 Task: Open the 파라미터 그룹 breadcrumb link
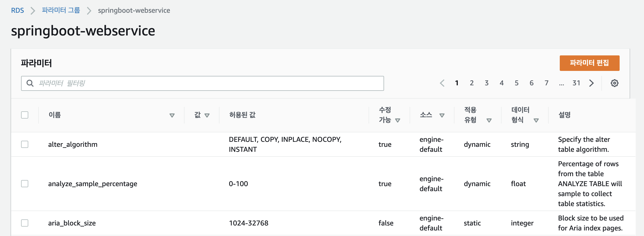pyautogui.click(x=61, y=11)
